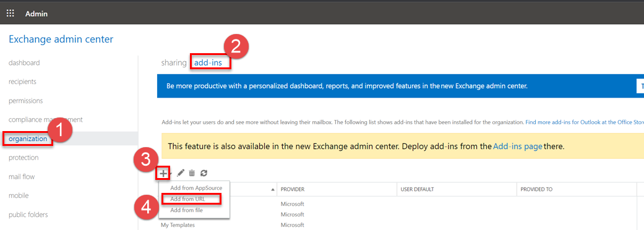This screenshot has height=230, width=644.
Task: Open the Add-ins page link
Action: click(518, 146)
